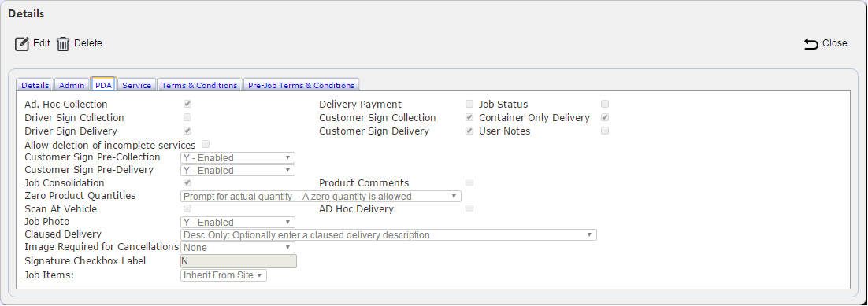Open the Job Items dropdown
Viewport: 868px width, 306px height.
tap(224, 275)
